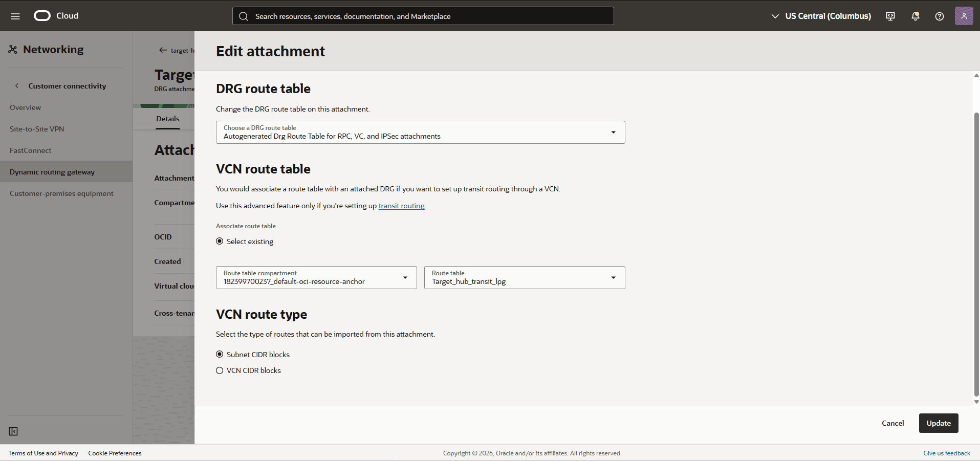This screenshot has width=980, height=461.
Task: Open Terms of Use and Privacy link
Action: (x=43, y=453)
